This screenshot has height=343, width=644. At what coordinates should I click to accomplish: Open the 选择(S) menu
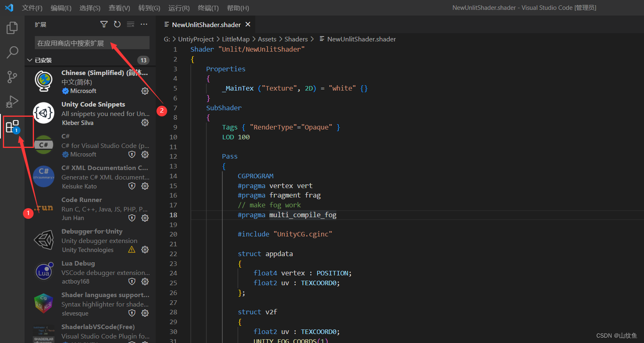90,8
